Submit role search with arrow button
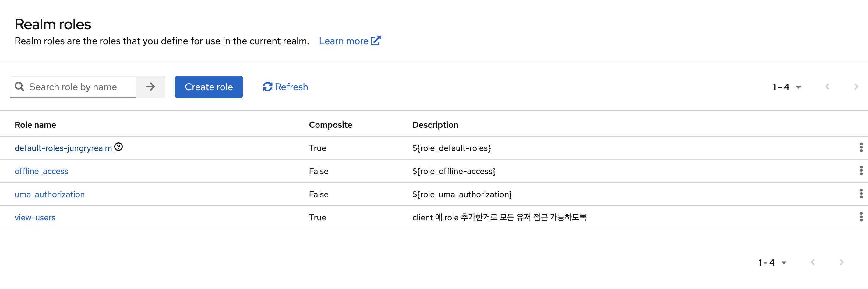 point(151,87)
